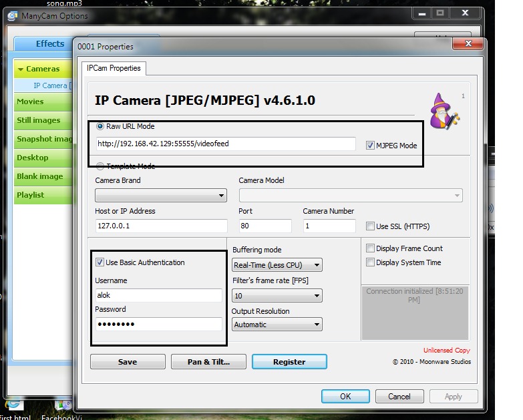Click the ManyCam Options title bar icon
This screenshot has width=523, height=420.
12,15
